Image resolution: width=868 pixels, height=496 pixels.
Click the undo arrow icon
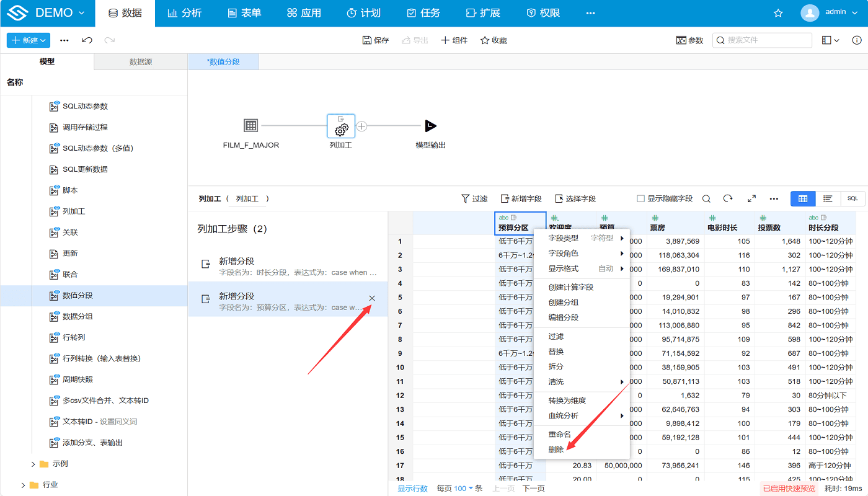click(x=87, y=40)
